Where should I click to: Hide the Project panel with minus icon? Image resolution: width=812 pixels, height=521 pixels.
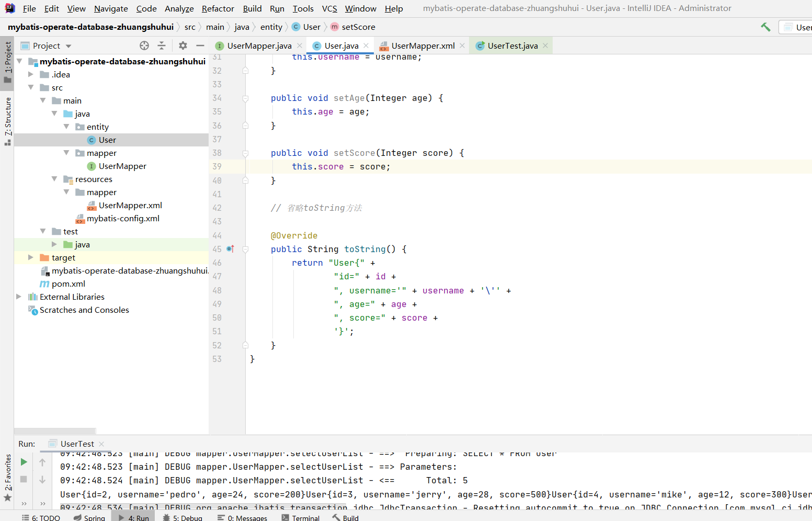(200, 46)
